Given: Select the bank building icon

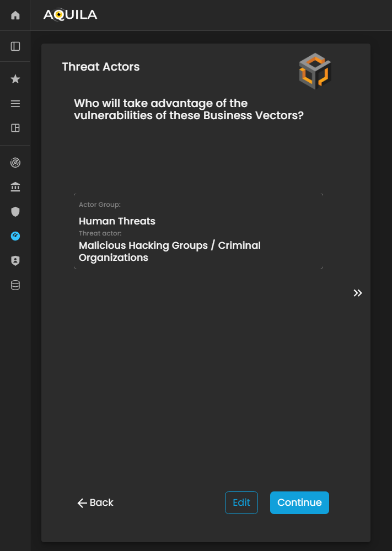Looking at the screenshot, I should pos(15,188).
